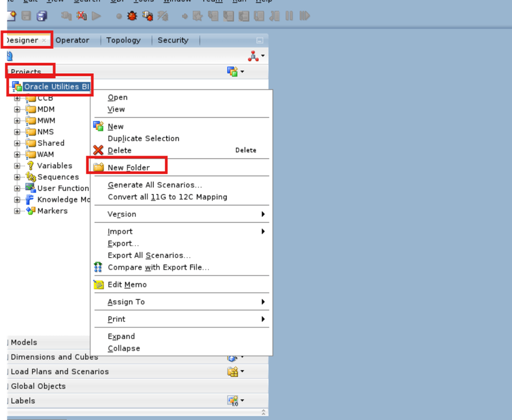Screen dimensions: 512x420
Task: Open the Models accordion panel
Action: pos(24,342)
